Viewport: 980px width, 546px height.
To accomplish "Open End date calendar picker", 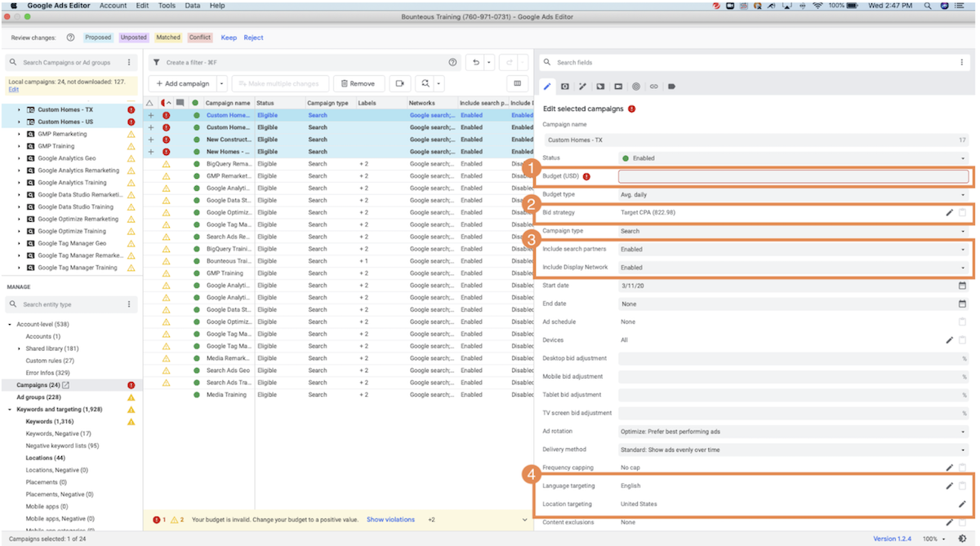I will click(962, 304).
